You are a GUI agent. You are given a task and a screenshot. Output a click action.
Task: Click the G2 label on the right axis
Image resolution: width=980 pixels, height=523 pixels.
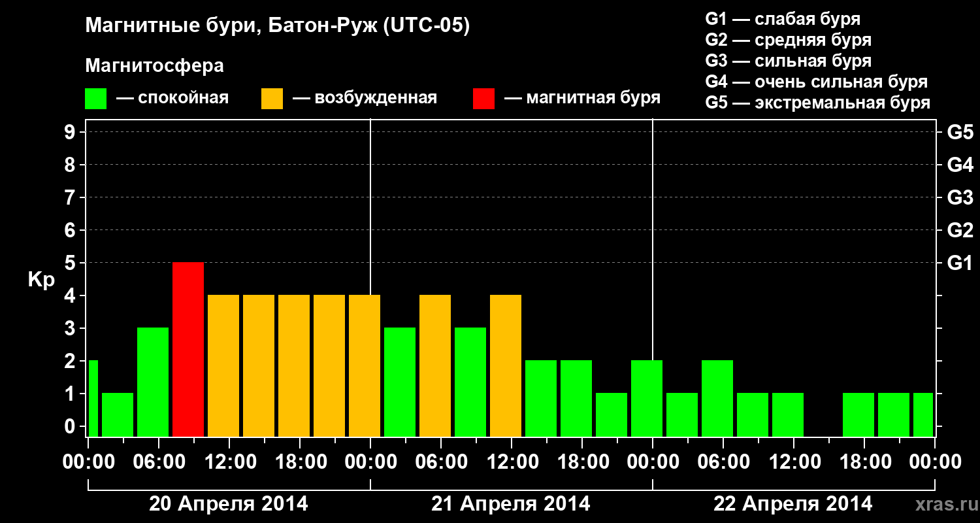[960, 230]
